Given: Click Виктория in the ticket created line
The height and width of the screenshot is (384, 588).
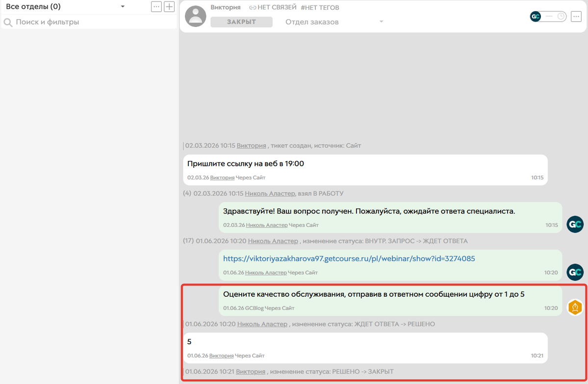Looking at the screenshot, I should [x=251, y=146].
